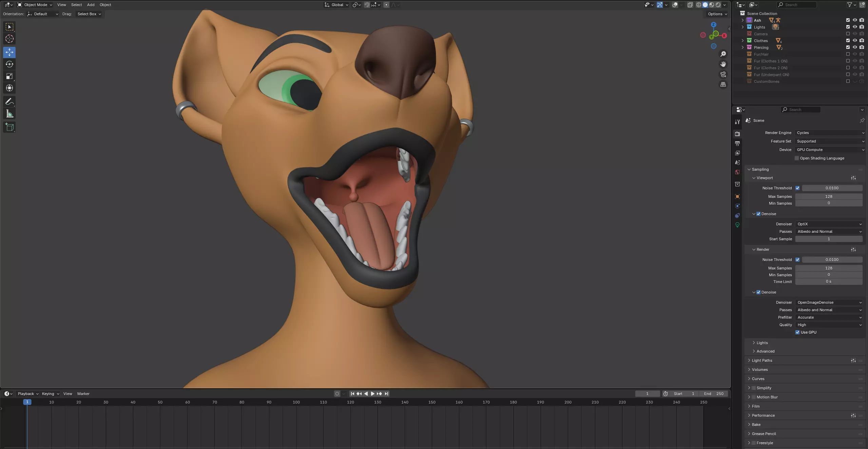Click the Time Limit value field
The width and height of the screenshot is (868, 449).
coord(829,282)
